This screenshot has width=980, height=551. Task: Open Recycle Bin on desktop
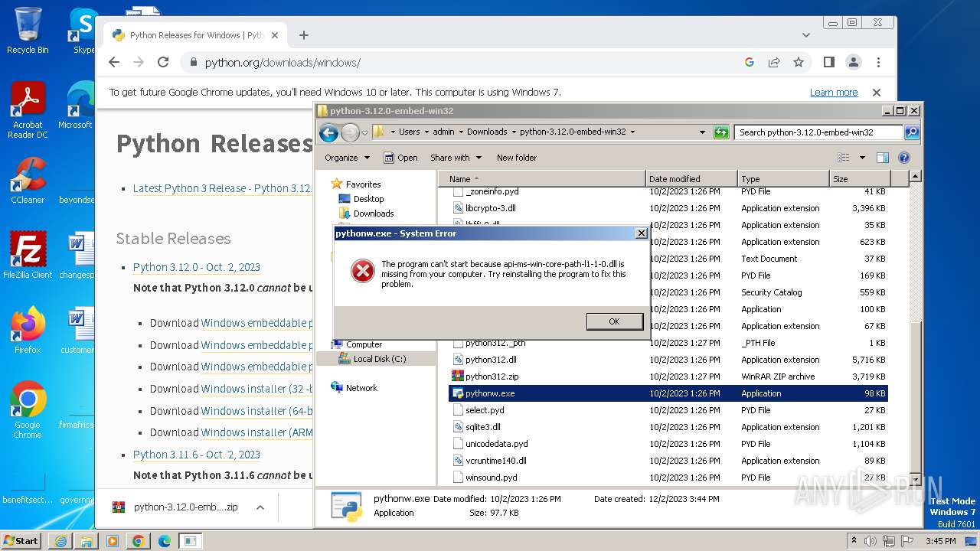[x=28, y=30]
